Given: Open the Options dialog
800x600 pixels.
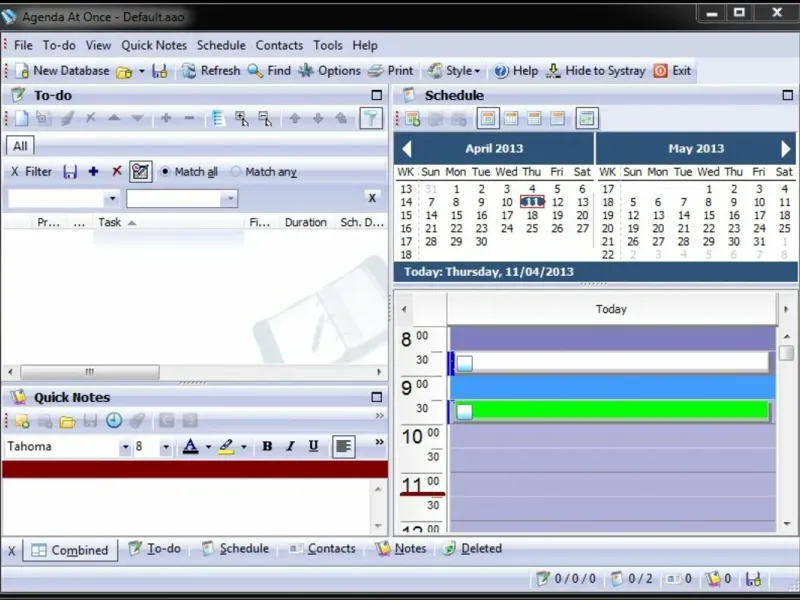Looking at the screenshot, I should point(329,71).
